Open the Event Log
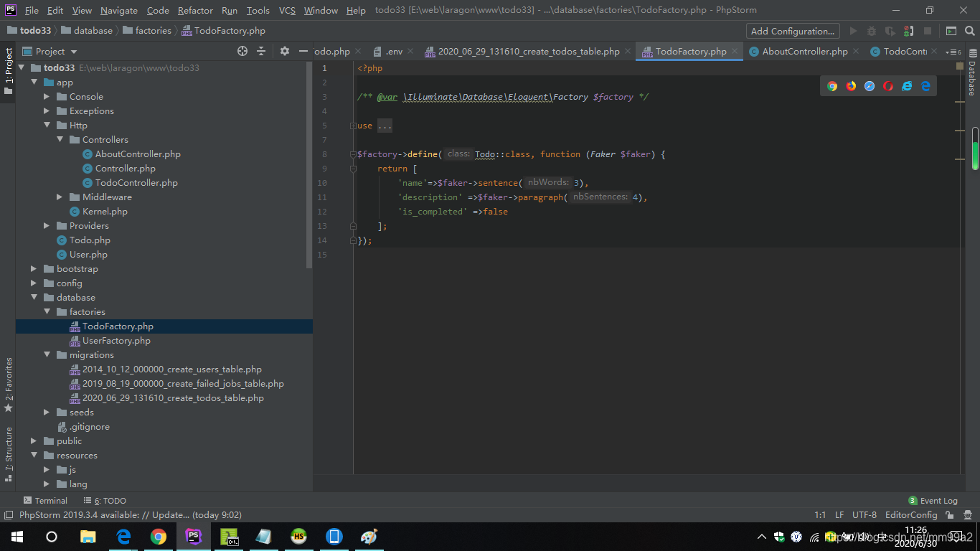Screen dimensions: 980x551 coord(933,501)
